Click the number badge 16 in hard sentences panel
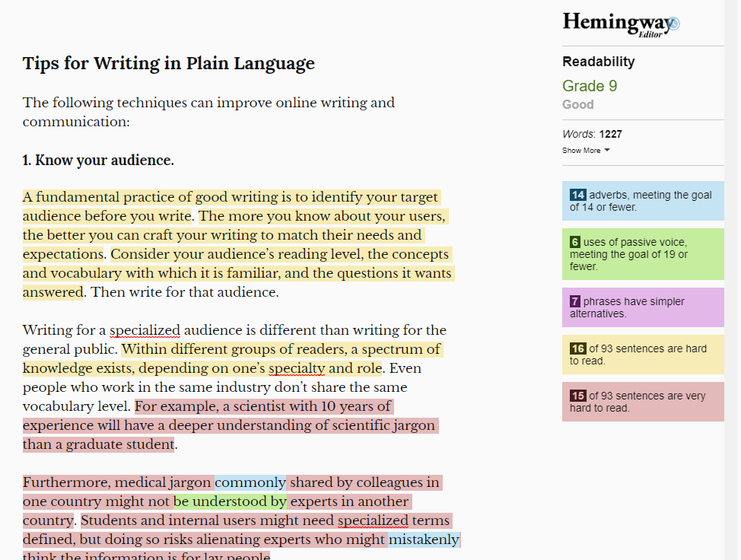Image resolution: width=741 pixels, height=560 pixels. pyautogui.click(x=578, y=348)
